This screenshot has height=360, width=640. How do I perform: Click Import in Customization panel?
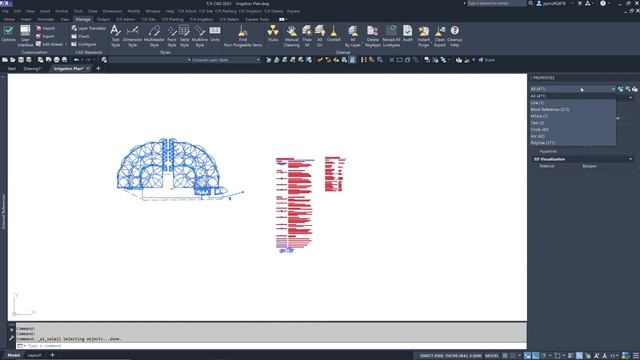(x=45, y=28)
